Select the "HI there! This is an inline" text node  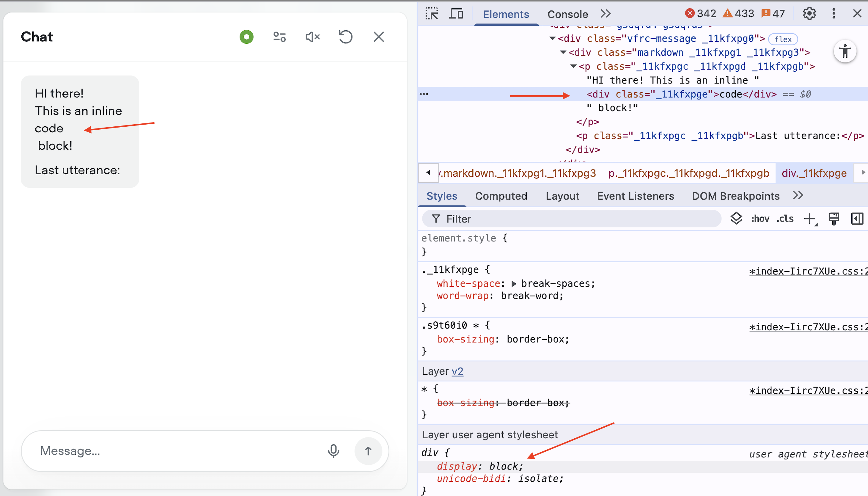click(672, 80)
